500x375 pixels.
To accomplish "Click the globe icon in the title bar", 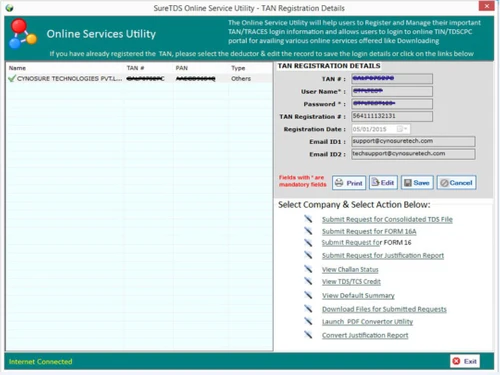I will coord(9,8).
